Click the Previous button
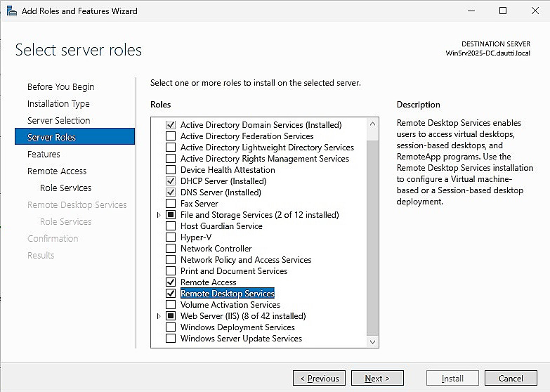 [x=319, y=379]
